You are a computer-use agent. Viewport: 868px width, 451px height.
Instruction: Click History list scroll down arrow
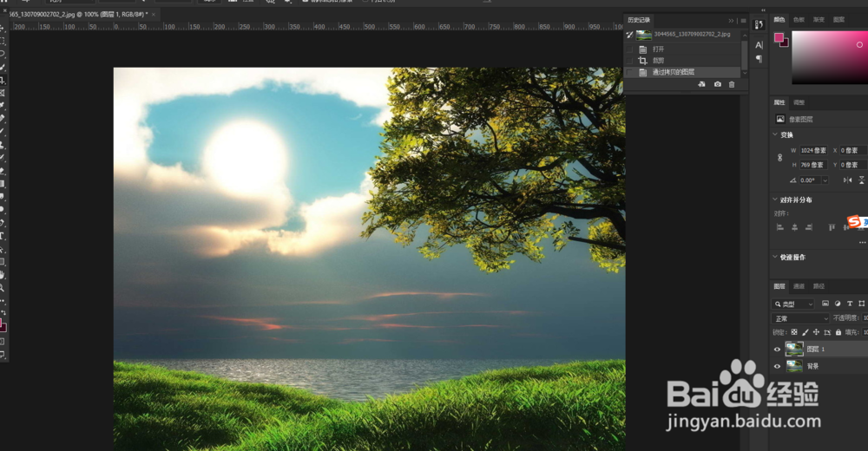click(745, 73)
